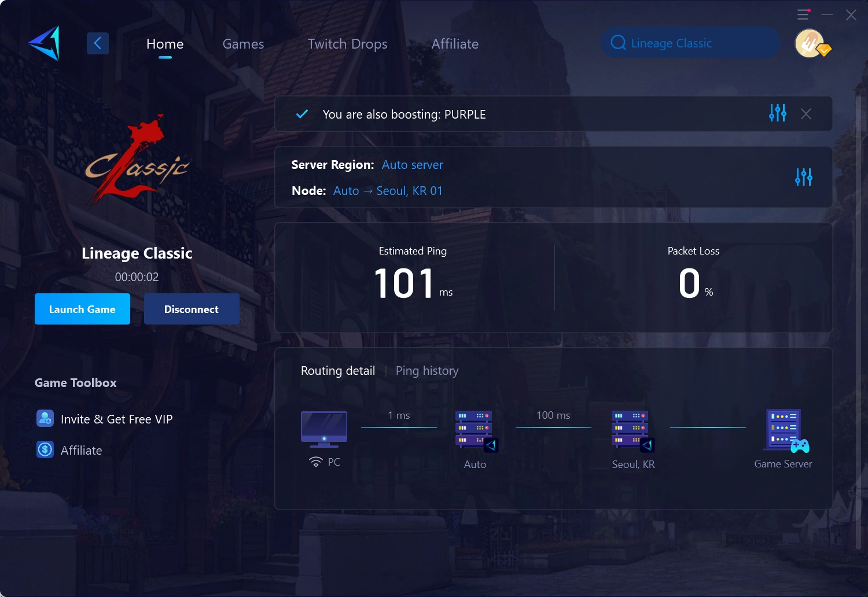868x597 pixels.
Task: Click the Seoul, KR server node icon
Action: [x=630, y=430]
